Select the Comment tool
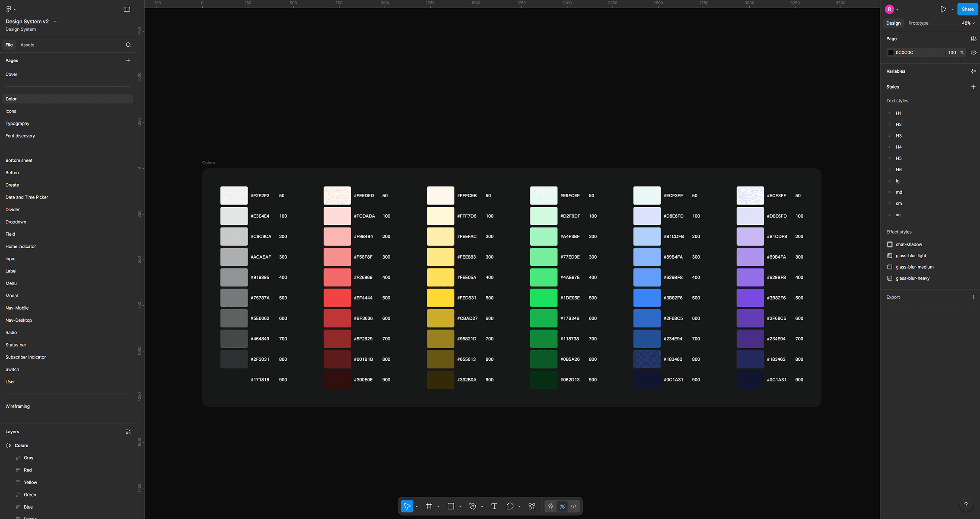The image size is (980, 519). (510, 506)
